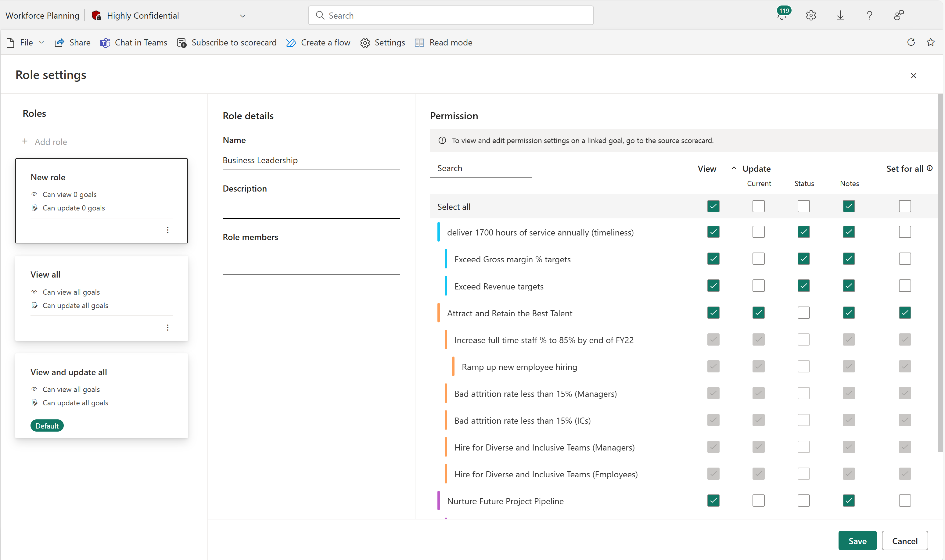
Task: Expand the three-dot menu on New role
Action: click(x=168, y=230)
